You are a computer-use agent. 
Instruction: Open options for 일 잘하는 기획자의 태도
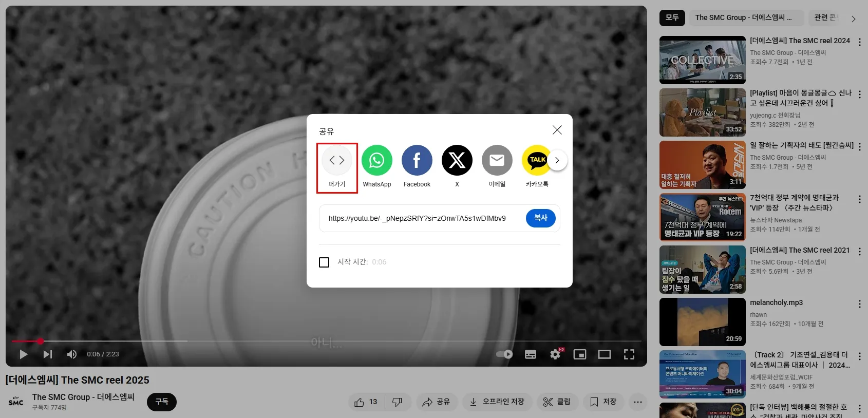click(860, 147)
